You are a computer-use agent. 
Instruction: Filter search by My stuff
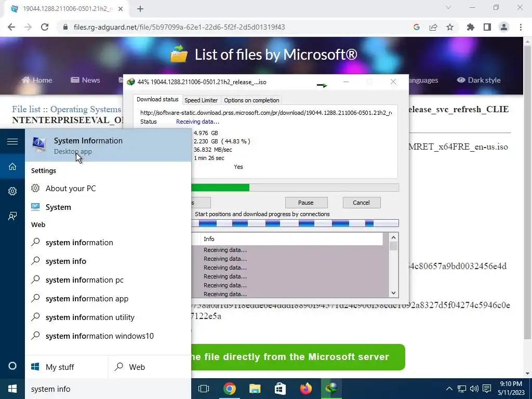tap(66, 367)
